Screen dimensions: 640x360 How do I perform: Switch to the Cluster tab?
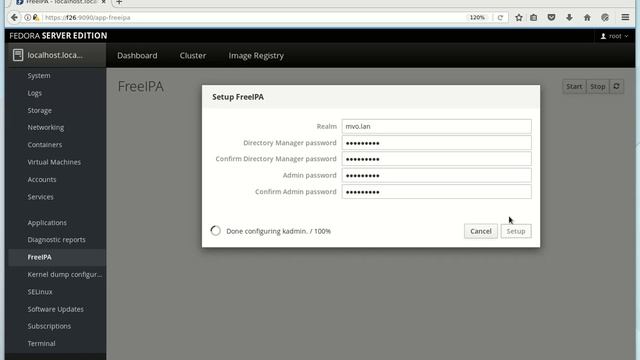[193, 56]
